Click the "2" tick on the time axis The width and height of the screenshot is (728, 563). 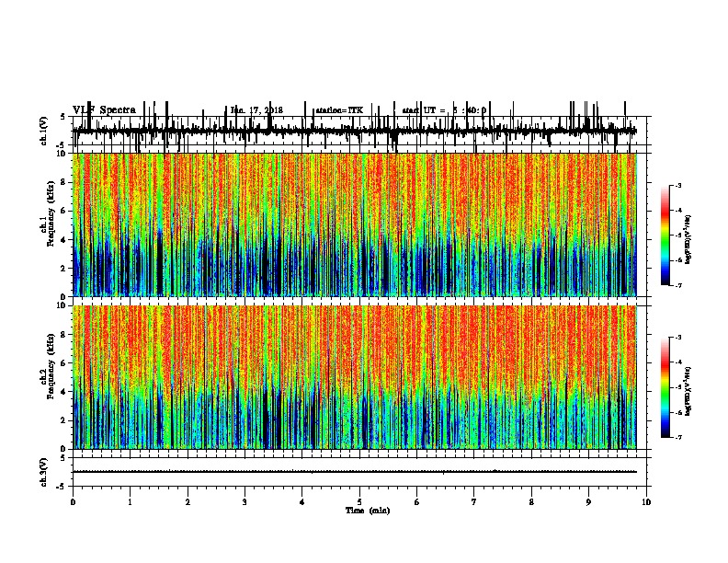pyautogui.click(x=188, y=502)
